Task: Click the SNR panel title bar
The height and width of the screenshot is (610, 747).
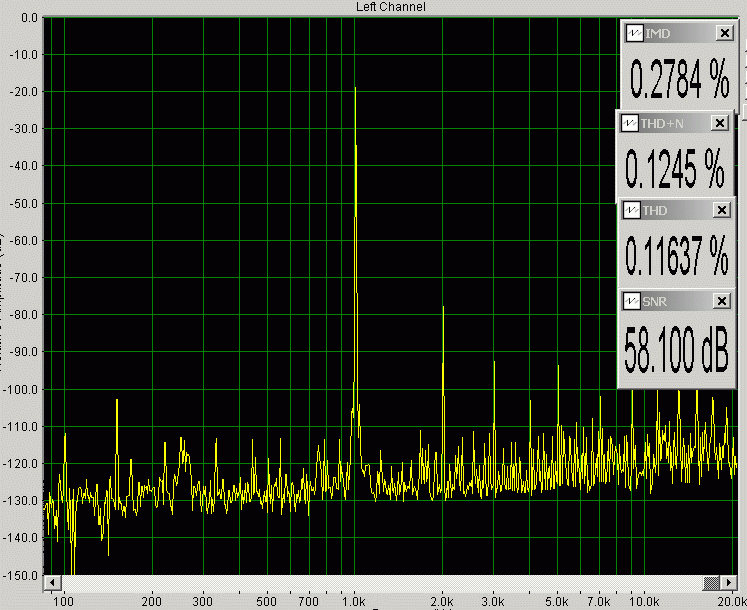Action: pyautogui.click(x=676, y=301)
